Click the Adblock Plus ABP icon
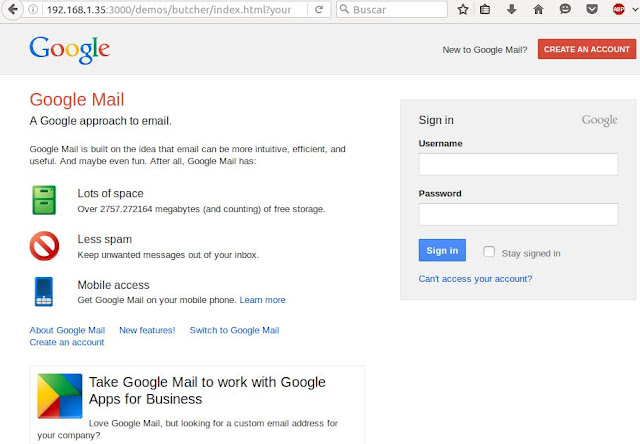This screenshot has height=444, width=640. pyautogui.click(x=619, y=9)
